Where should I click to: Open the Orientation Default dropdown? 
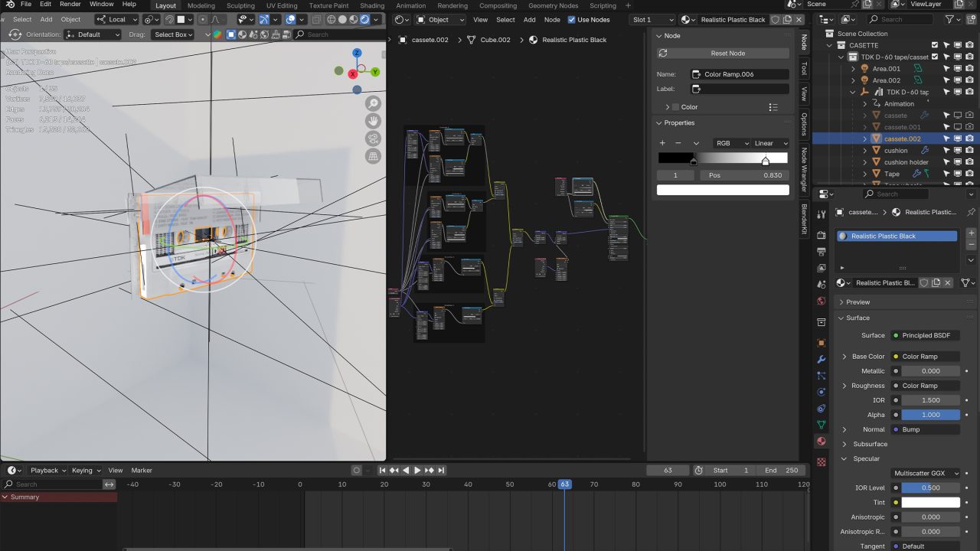pos(93,34)
